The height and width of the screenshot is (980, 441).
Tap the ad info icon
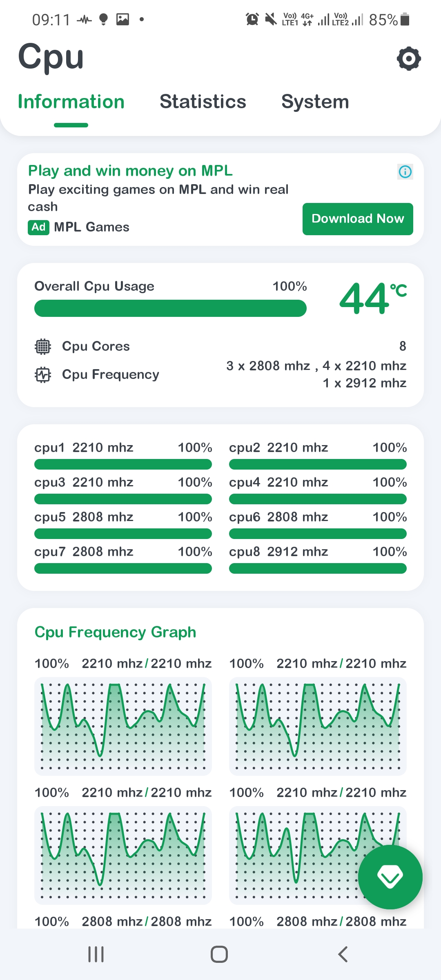(405, 171)
